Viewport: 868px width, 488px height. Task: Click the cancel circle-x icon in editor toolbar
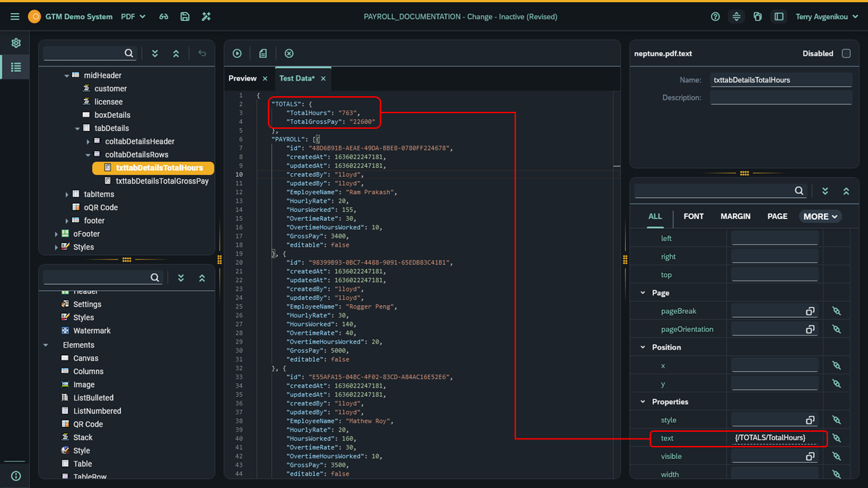click(289, 54)
